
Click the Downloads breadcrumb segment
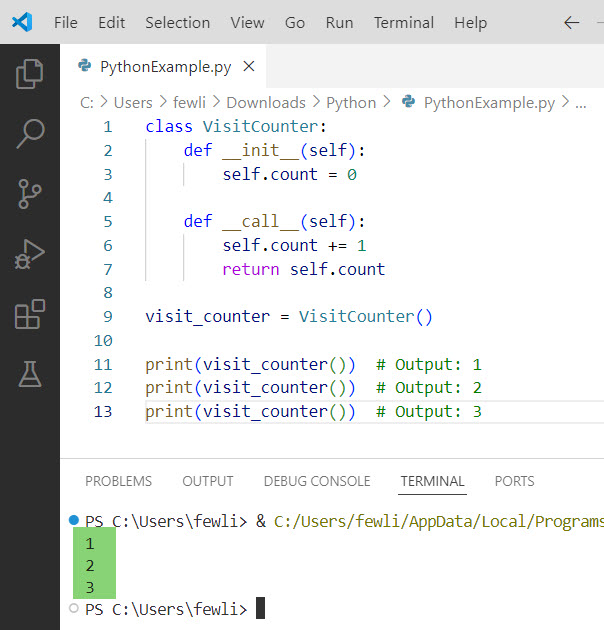(266, 102)
